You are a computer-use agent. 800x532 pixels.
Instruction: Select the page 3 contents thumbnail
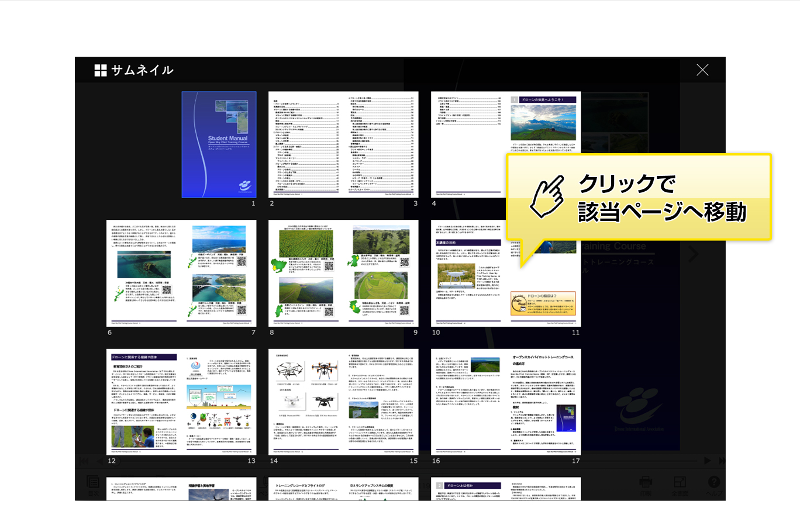pyautogui.click(x=381, y=144)
